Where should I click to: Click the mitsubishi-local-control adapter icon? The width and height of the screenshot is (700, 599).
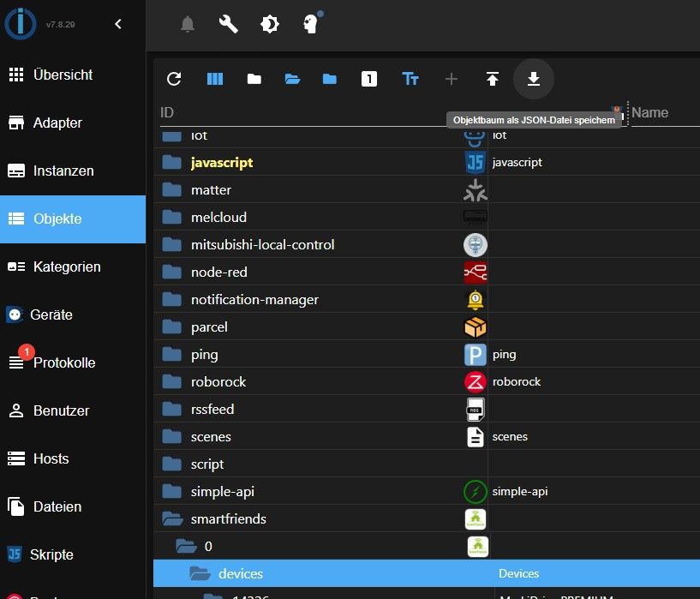tap(475, 245)
